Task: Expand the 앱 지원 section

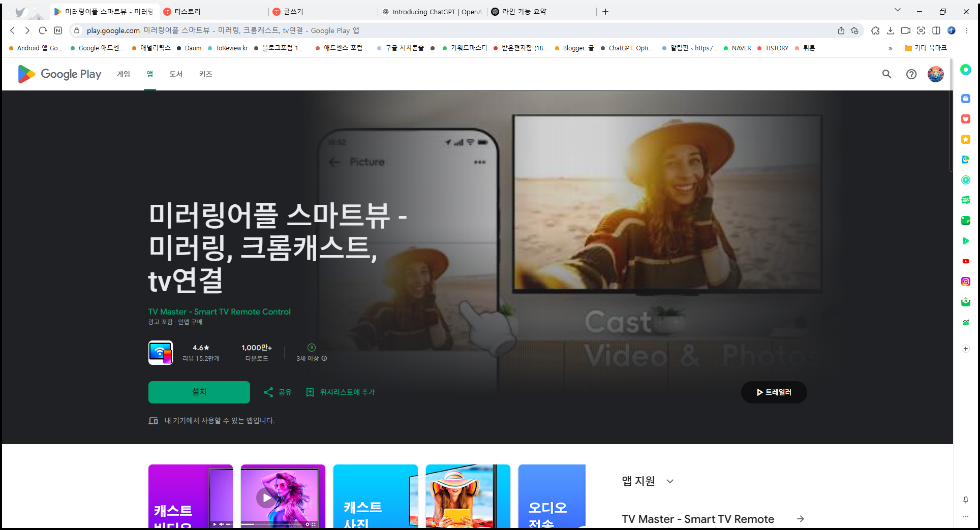Action: coord(670,481)
